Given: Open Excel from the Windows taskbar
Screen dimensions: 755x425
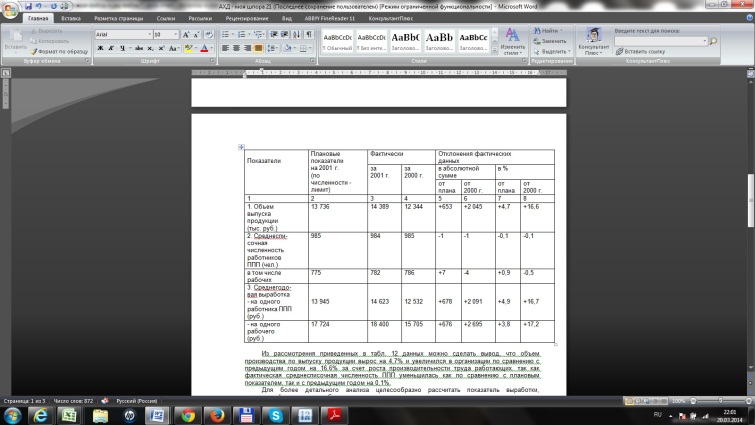Looking at the screenshot, I should point(69,415).
